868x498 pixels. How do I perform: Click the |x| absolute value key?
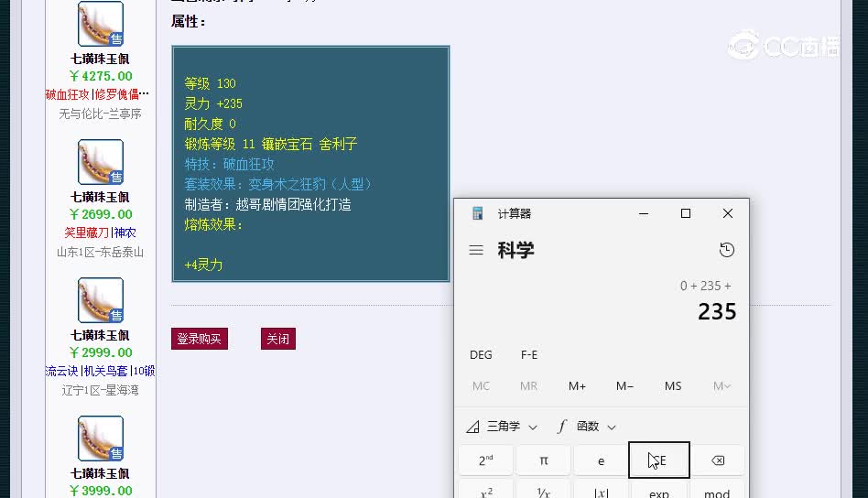click(x=602, y=490)
